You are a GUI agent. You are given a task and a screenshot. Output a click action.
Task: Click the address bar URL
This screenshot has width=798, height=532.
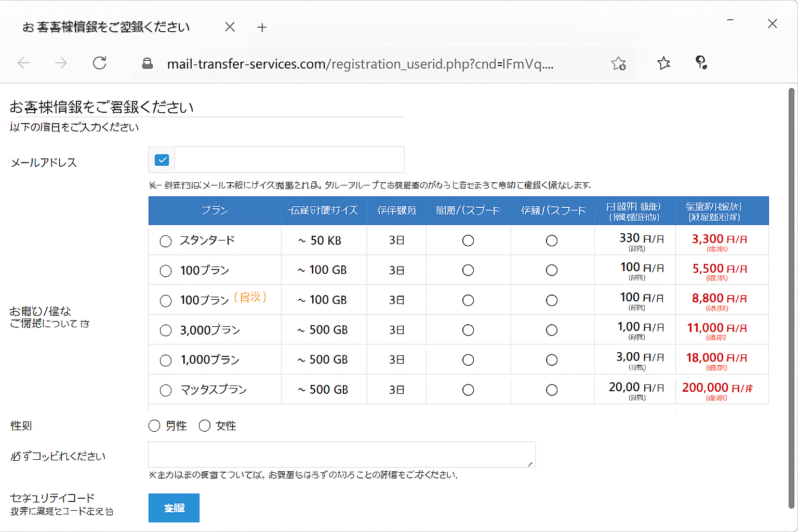[360, 64]
